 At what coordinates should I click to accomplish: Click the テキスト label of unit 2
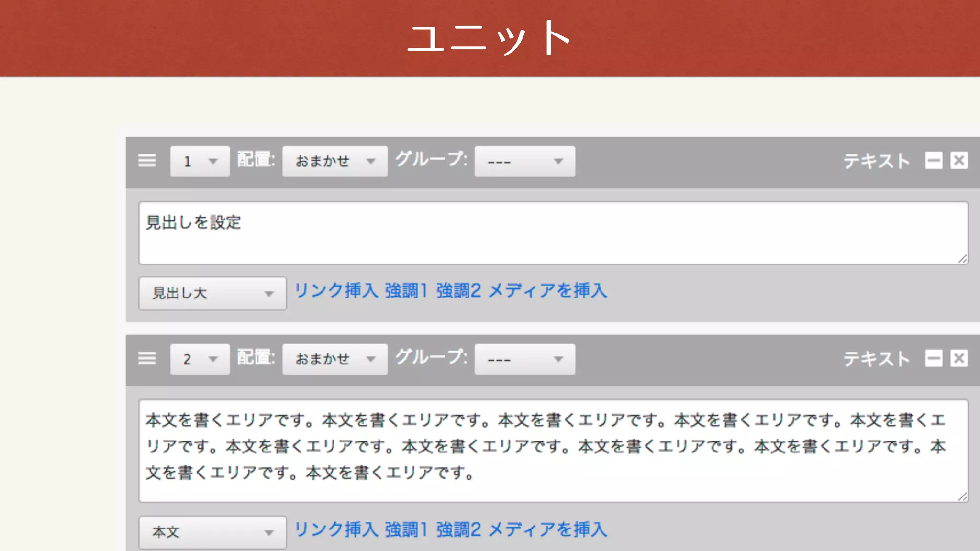point(877,359)
